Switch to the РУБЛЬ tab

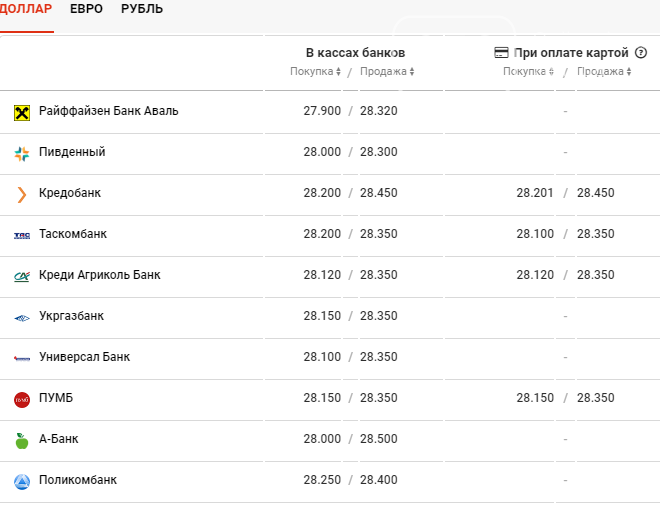142,9
